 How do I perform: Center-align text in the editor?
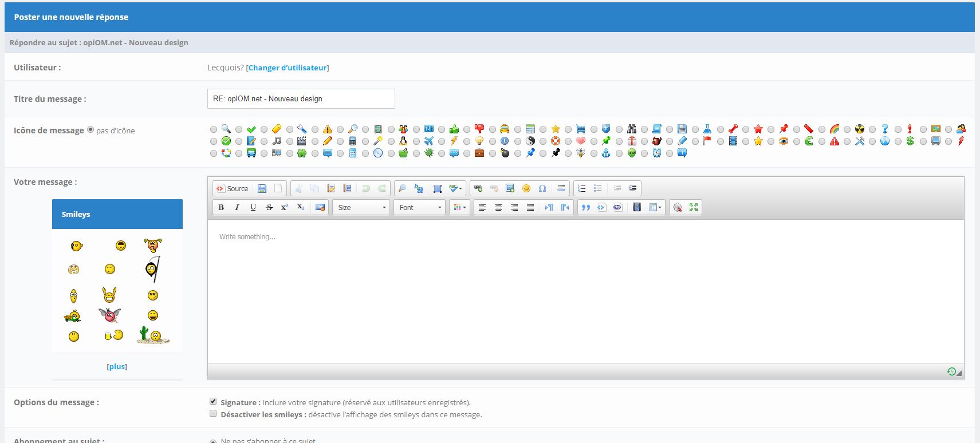point(498,207)
